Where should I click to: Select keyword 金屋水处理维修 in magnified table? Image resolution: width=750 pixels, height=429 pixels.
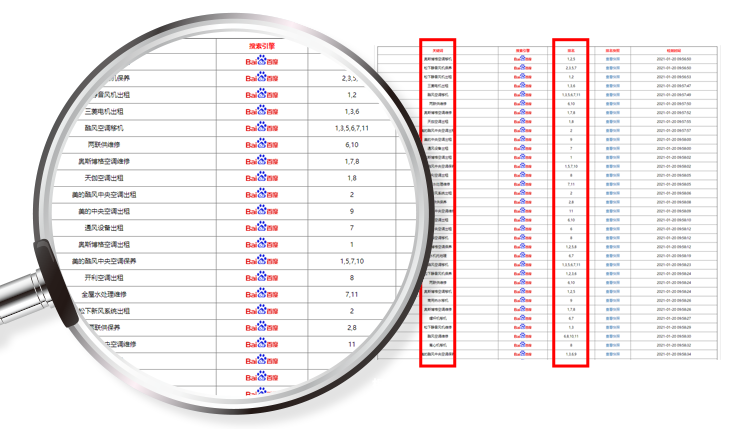[104, 294]
